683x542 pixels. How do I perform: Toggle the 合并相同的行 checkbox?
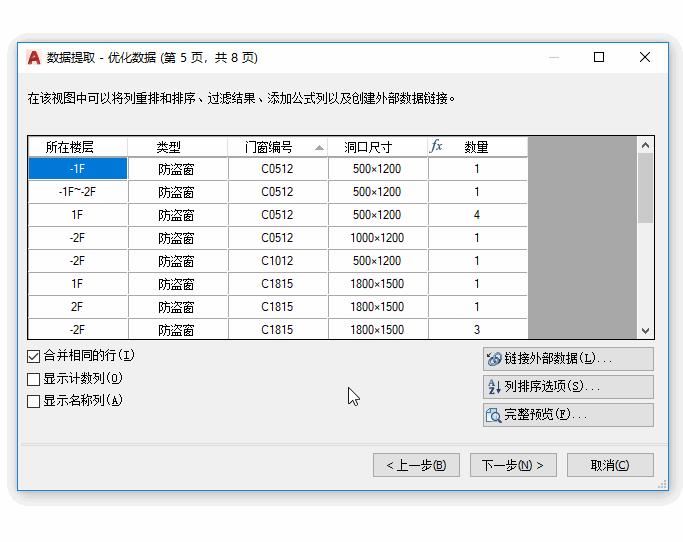click(x=34, y=356)
